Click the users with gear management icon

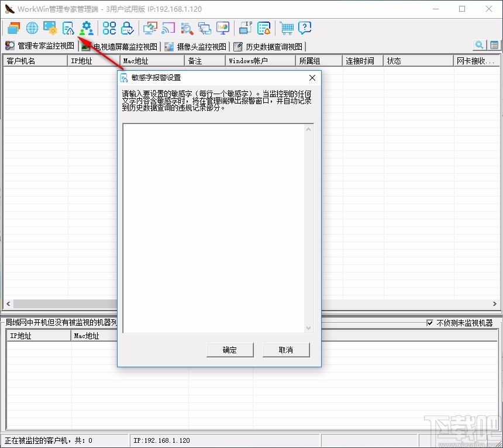coord(87,28)
